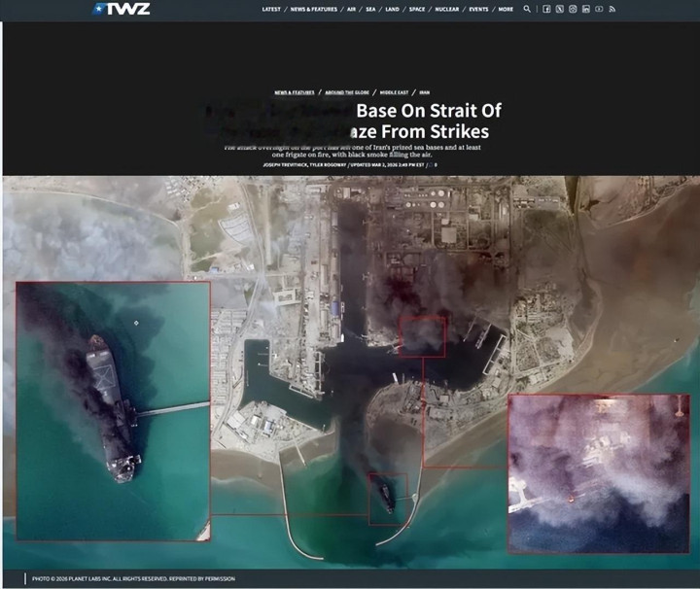Go to the SEA section
Viewport: 700px width, 589px height.
click(370, 9)
